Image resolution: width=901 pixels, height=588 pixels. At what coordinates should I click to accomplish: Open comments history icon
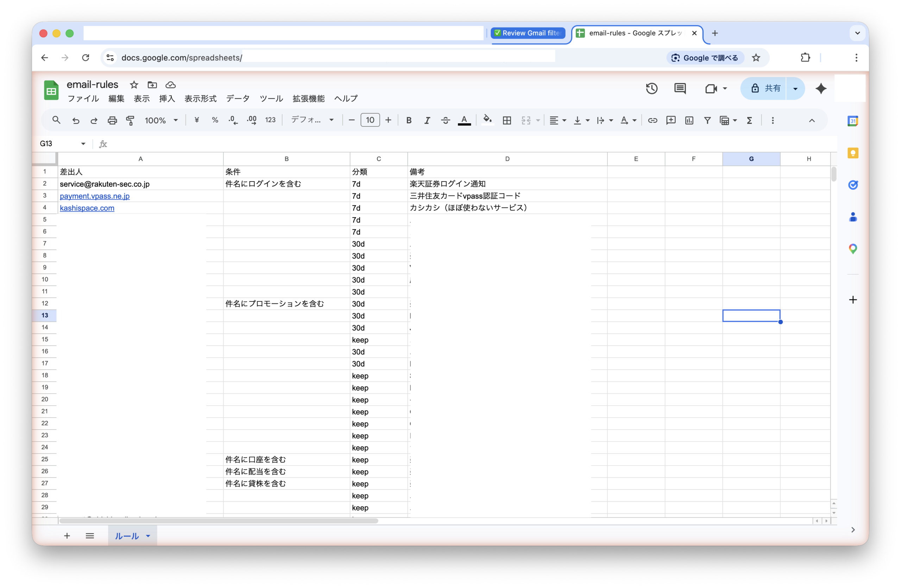tap(680, 89)
